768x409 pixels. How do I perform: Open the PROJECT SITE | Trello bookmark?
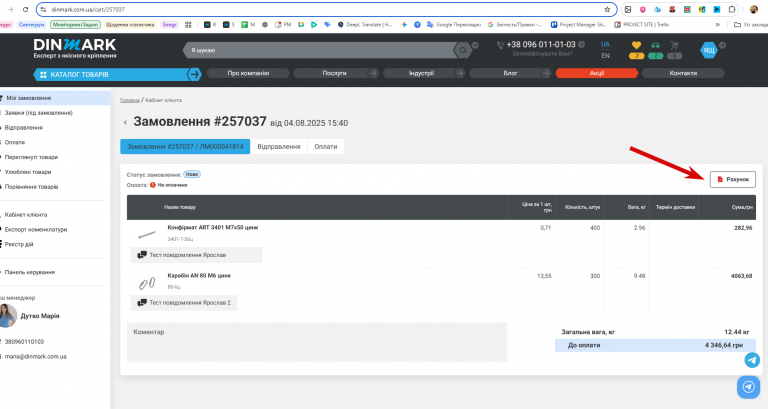point(641,24)
